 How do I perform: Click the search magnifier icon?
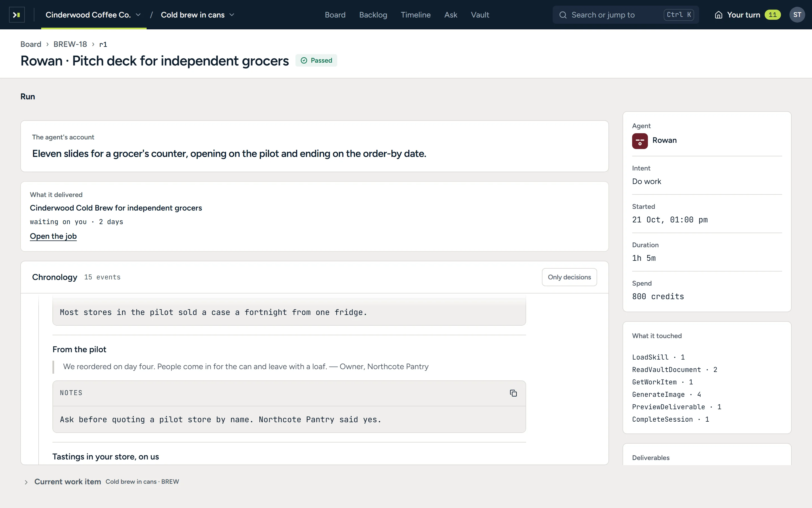(563, 15)
